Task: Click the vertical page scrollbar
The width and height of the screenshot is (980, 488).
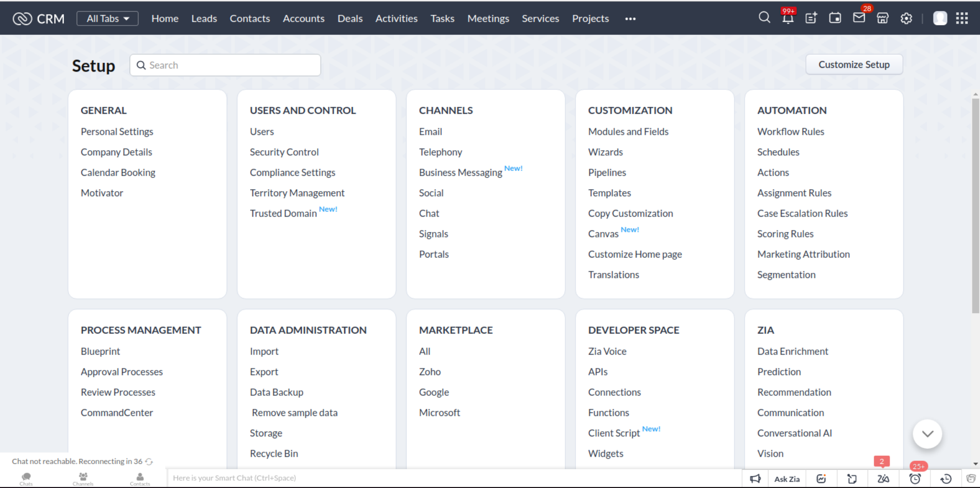Action: click(x=975, y=204)
